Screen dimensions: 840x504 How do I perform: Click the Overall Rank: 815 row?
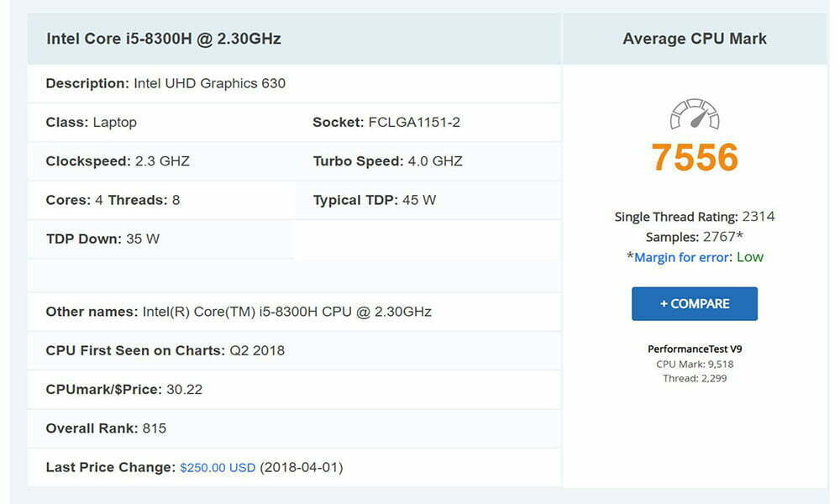tap(294, 428)
